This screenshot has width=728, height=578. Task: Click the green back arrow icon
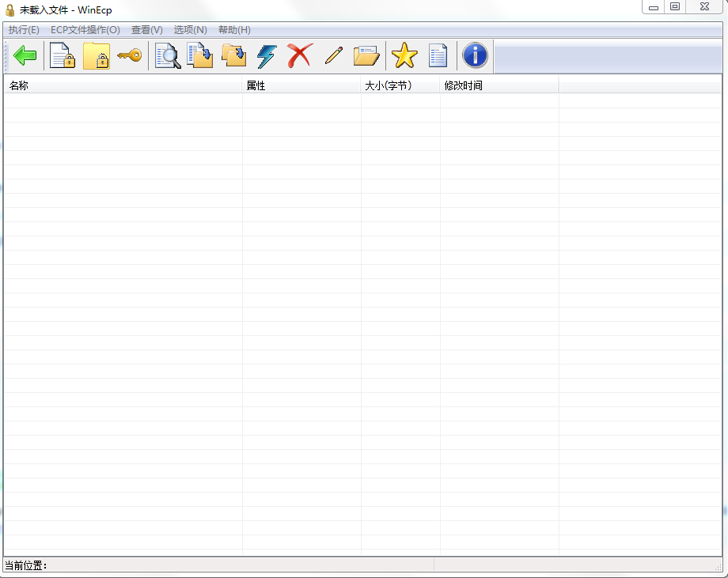25,56
